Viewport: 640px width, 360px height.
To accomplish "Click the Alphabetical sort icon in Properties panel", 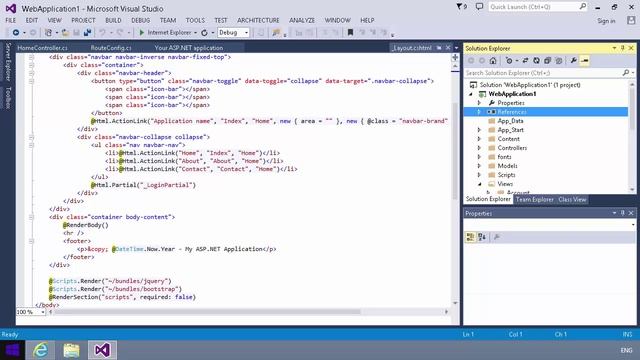I will tap(482, 237).
